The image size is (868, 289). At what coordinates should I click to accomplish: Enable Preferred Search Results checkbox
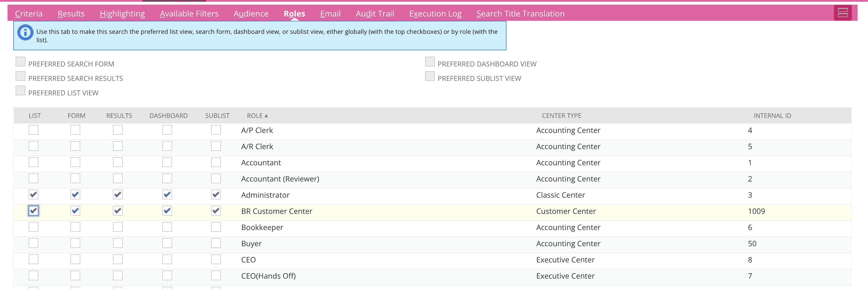(21, 76)
